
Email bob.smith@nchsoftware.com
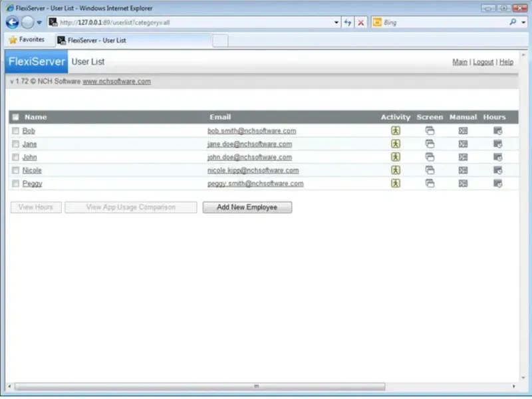point(252,131)
